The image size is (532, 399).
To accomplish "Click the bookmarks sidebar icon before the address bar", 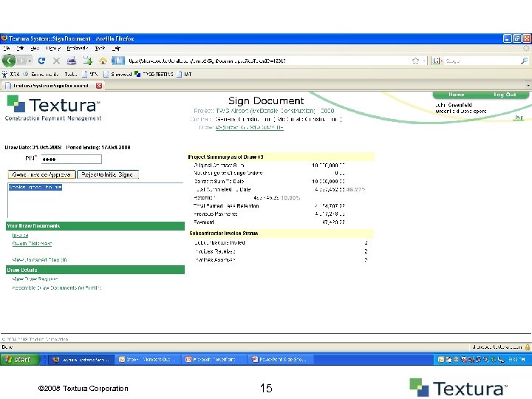I will pos(118,61).
